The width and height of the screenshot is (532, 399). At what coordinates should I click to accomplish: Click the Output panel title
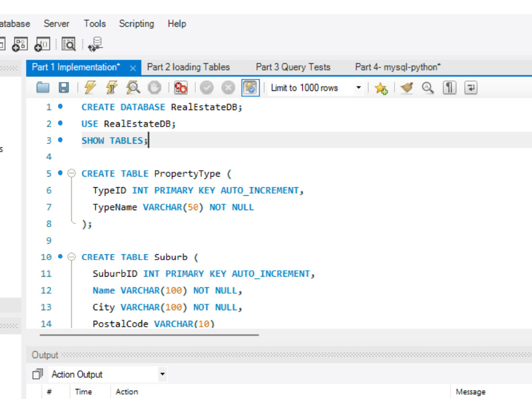point(45,355)
